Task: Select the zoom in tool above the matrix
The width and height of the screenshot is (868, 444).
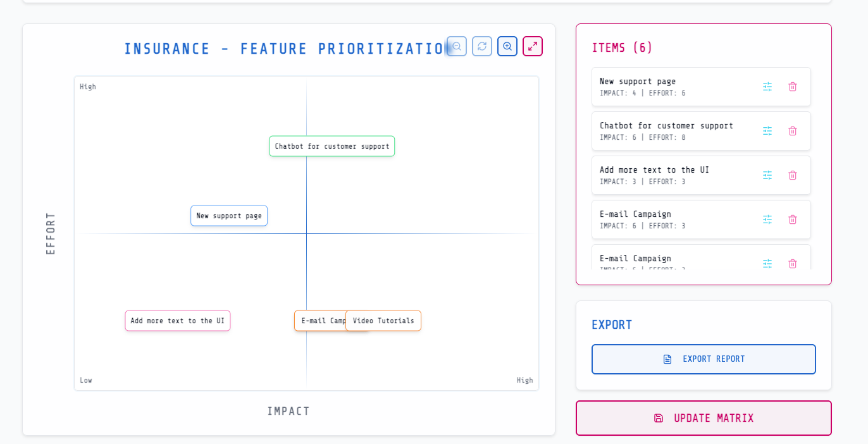Action: click(x=507, y=46)
